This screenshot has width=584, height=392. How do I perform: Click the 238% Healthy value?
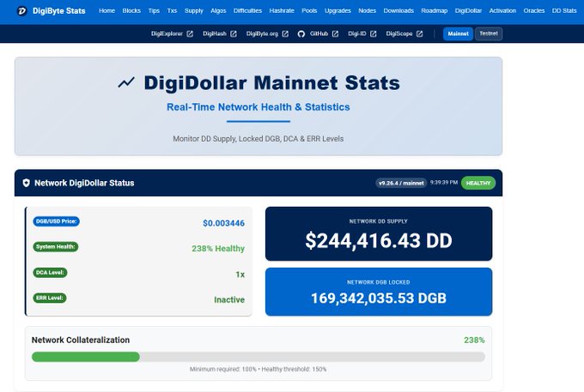218,249
